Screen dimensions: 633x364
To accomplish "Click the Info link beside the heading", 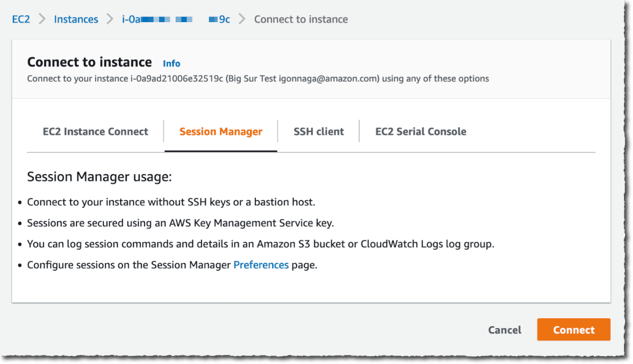I will (171, 63).
